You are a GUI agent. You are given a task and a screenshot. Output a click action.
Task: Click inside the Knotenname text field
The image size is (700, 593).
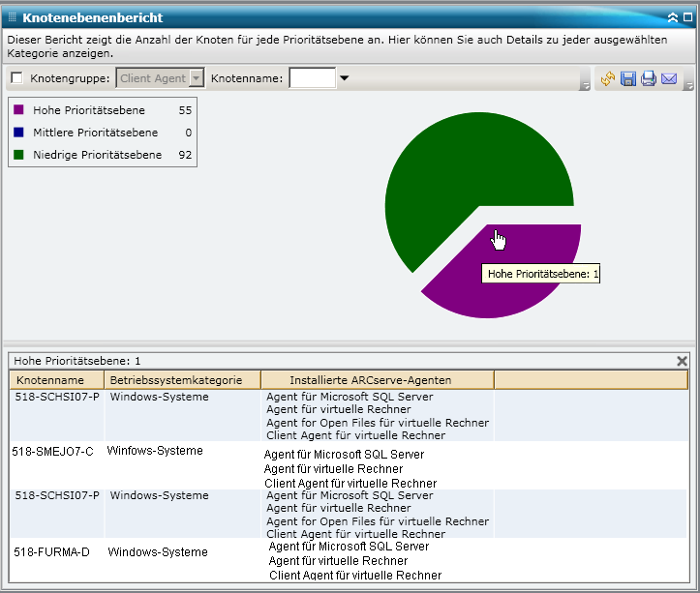pos(312,78)
